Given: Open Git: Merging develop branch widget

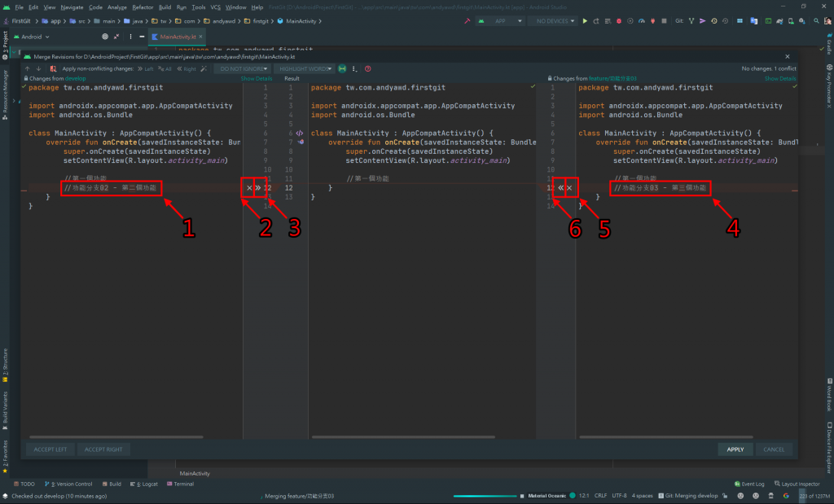Looking at the screenshot, I should tap(687, 496).
